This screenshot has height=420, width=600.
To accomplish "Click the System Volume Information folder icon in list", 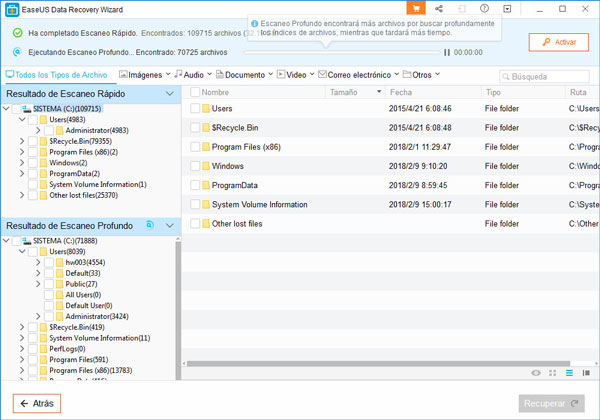I will [206, 204].
